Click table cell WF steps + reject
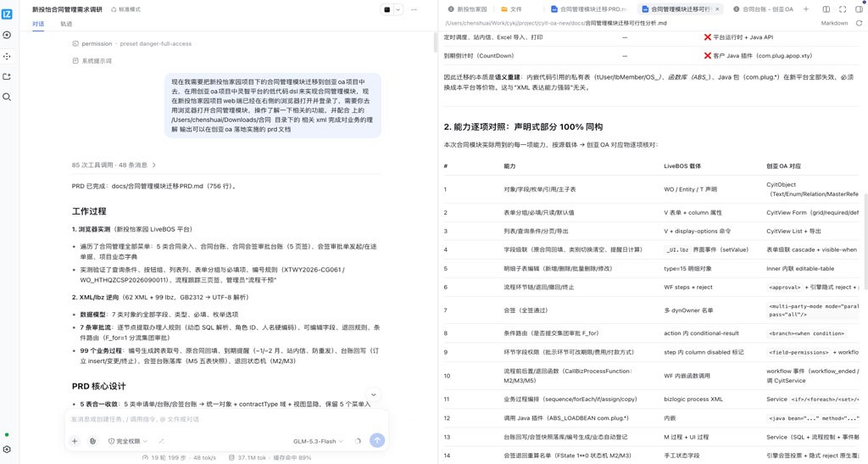 pos(688,288)
